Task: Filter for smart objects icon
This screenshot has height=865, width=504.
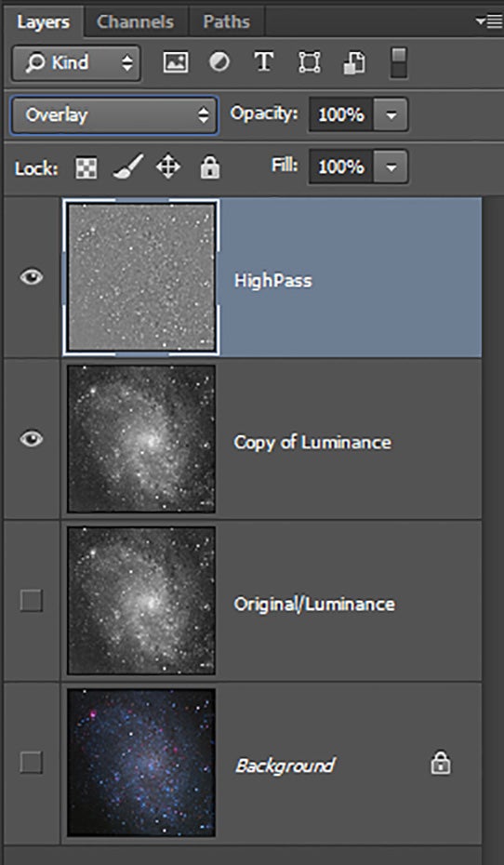Action: point(354,62)
